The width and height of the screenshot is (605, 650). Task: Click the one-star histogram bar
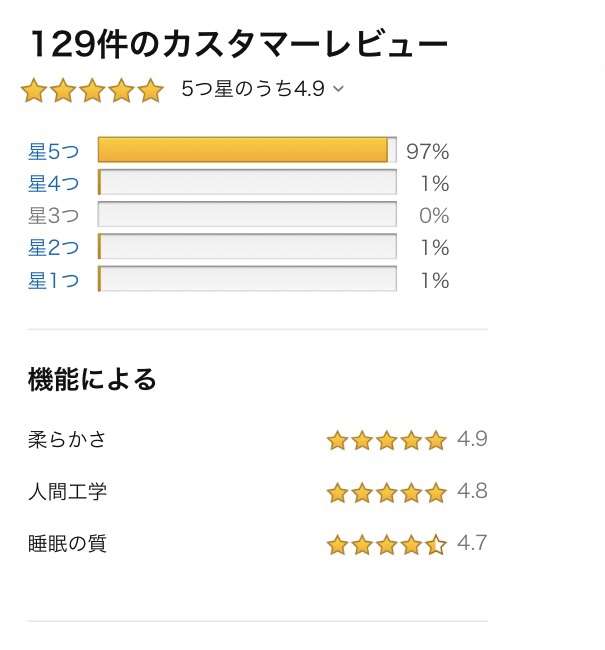(247, 279)
